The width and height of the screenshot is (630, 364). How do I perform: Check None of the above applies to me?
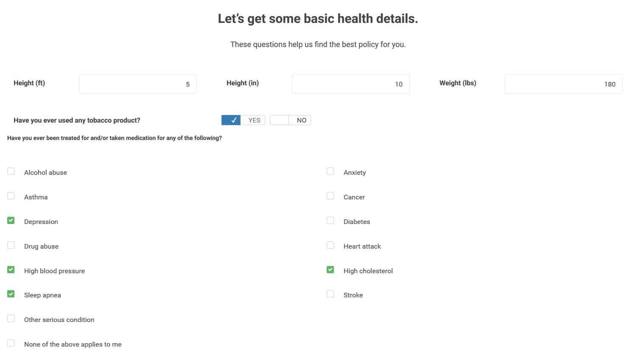[11, 343]
